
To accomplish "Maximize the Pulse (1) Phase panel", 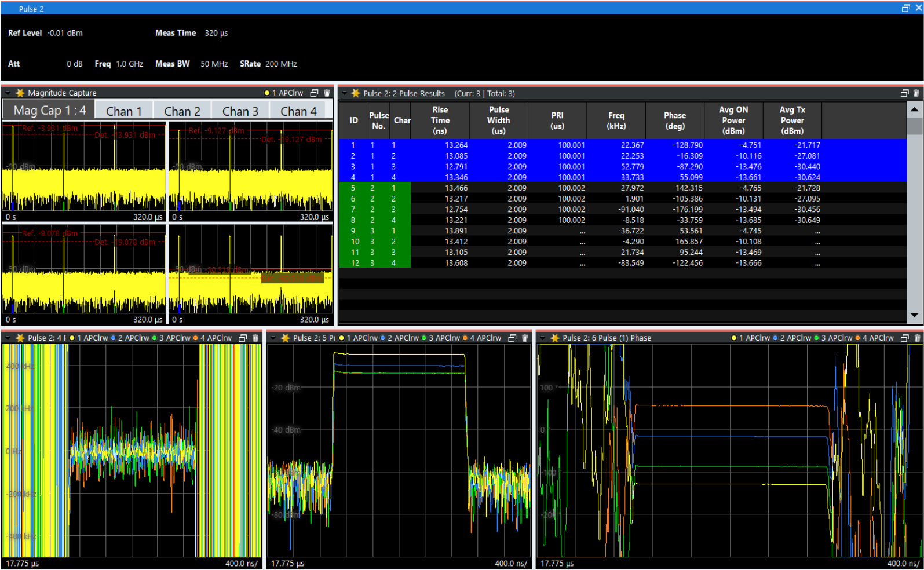I will click(905, 338).
